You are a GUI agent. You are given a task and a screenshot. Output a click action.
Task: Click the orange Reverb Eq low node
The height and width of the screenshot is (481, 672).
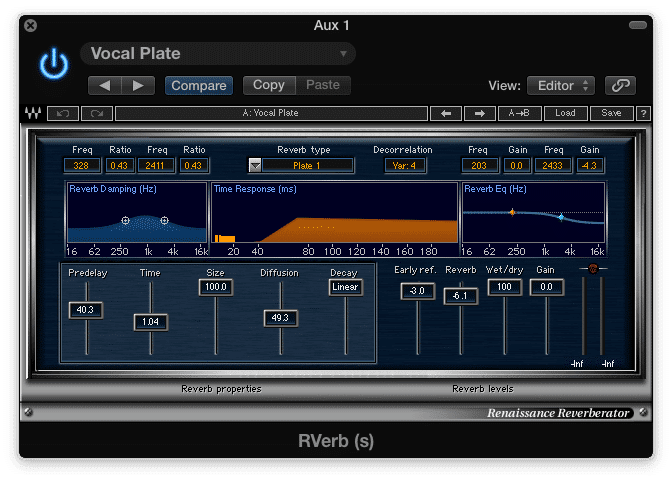click(x=512, y=212)
